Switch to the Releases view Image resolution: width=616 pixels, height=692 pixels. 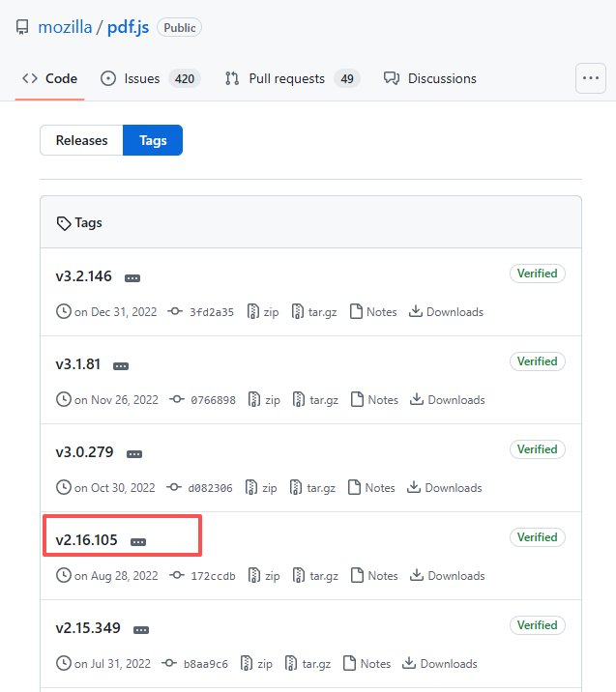81,140
